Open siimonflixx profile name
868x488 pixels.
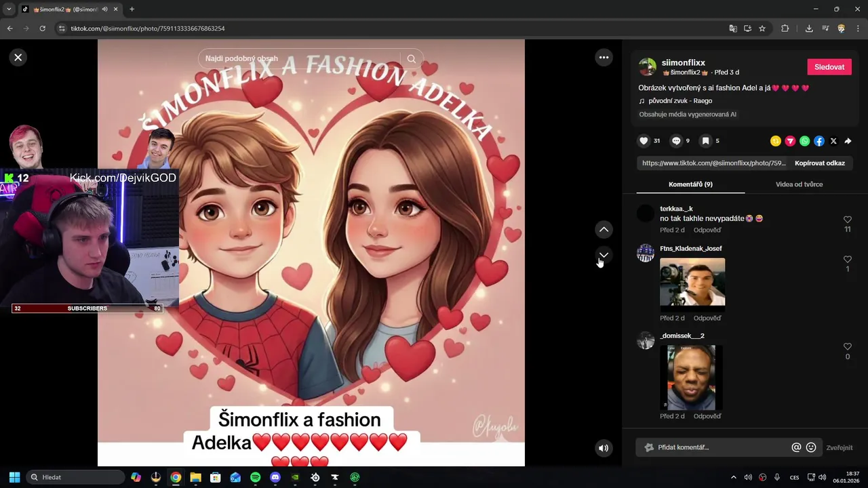684,62
